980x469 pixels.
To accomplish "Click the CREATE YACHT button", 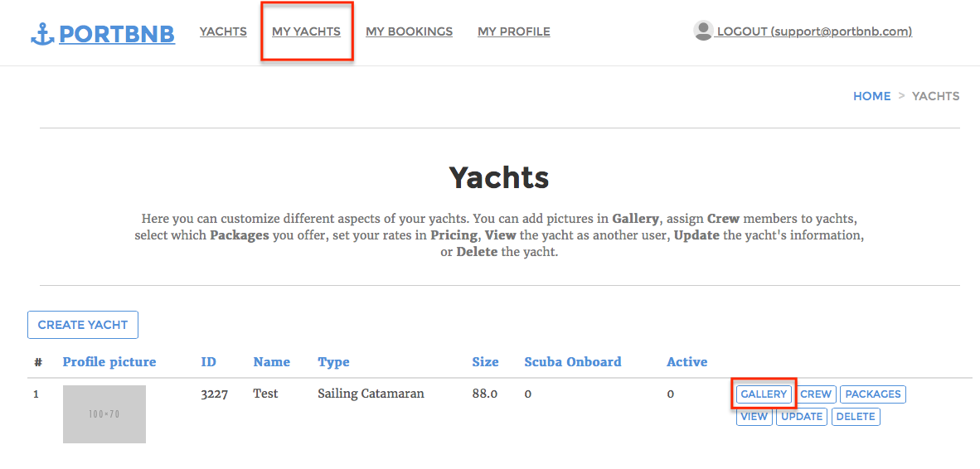I will coord(83,325).
